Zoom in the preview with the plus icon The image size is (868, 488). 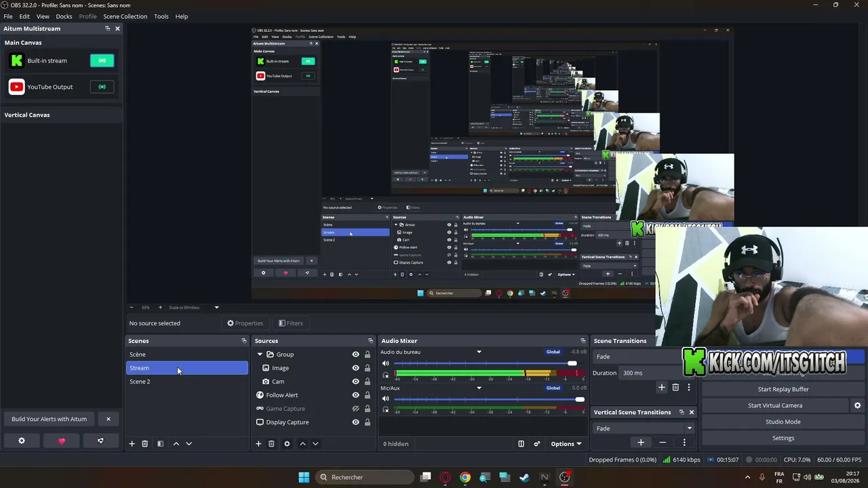(x=160, y=308)
